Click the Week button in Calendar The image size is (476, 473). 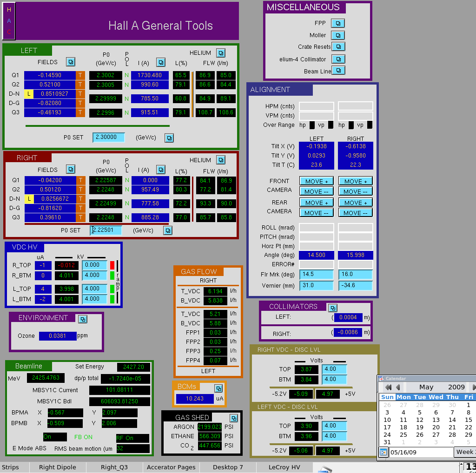tap(465, 452)
